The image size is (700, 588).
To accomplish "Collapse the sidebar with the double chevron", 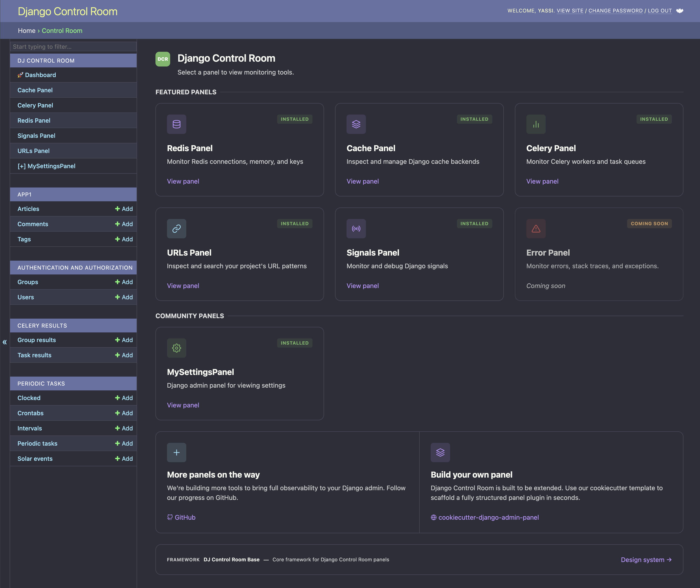I will (5, 342).
